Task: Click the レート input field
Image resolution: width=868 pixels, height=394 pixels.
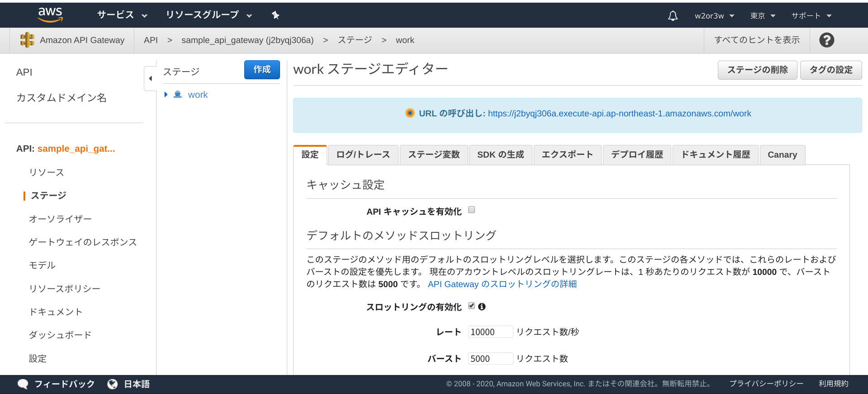Action: [x=490, y=332]
